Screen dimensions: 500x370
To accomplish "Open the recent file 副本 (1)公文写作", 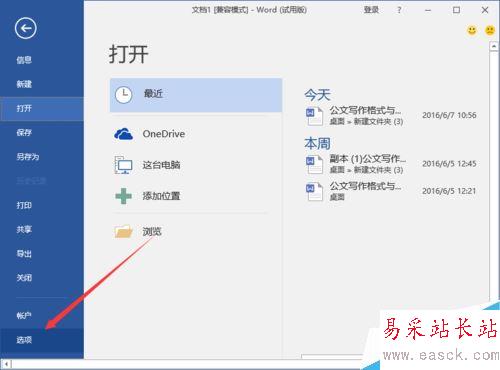I will [x=391, y=164].
